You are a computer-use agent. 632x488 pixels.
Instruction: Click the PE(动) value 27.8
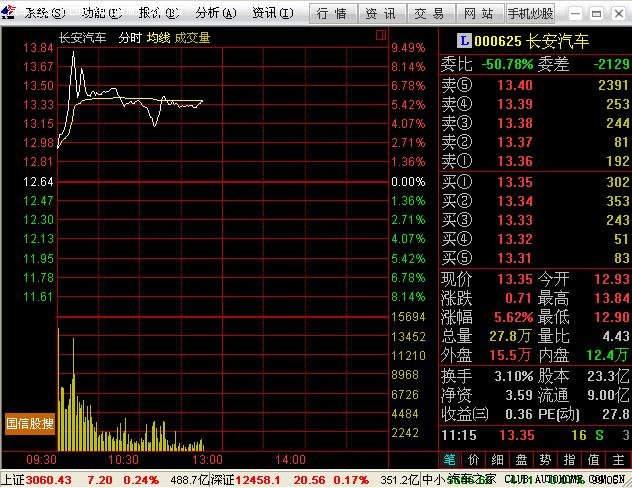pyautogui.click(x=616, y=414)
